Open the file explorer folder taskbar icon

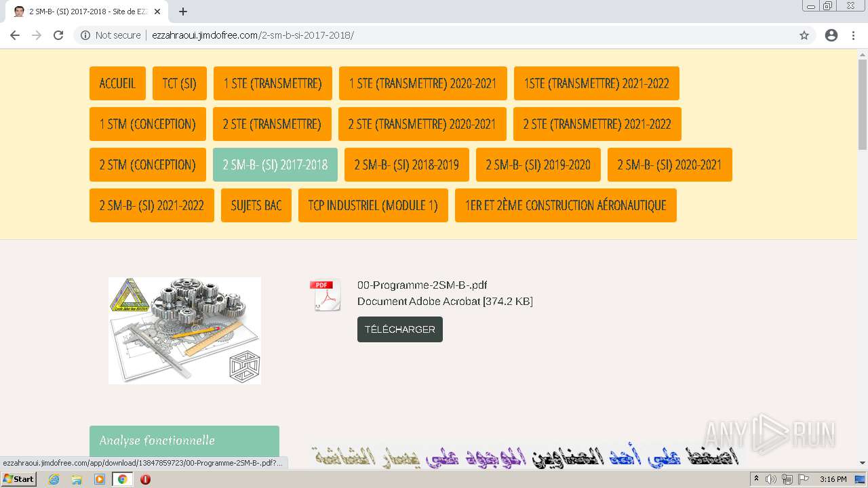[x=77, y=479]
